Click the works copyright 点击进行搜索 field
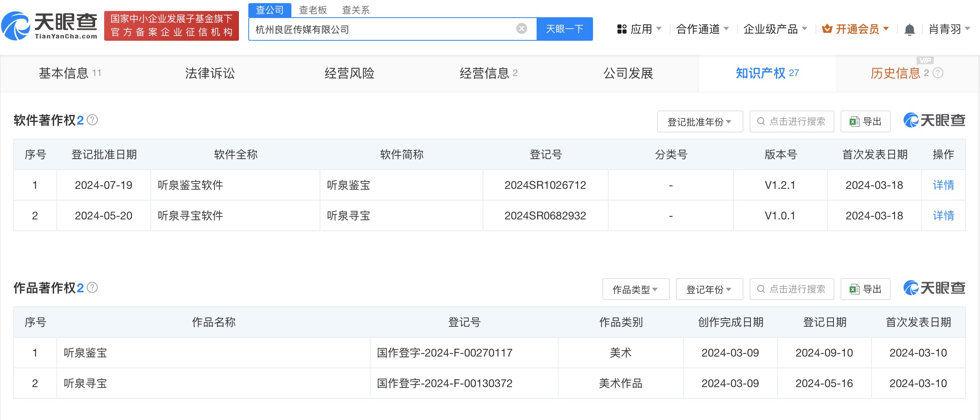Screen dimensions: 980x420 tap(792, 289)
